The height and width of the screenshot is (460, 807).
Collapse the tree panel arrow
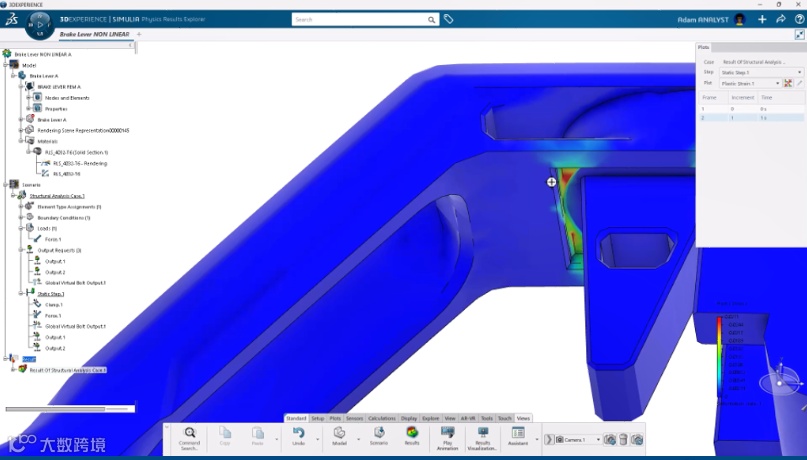tap(130, 45)
